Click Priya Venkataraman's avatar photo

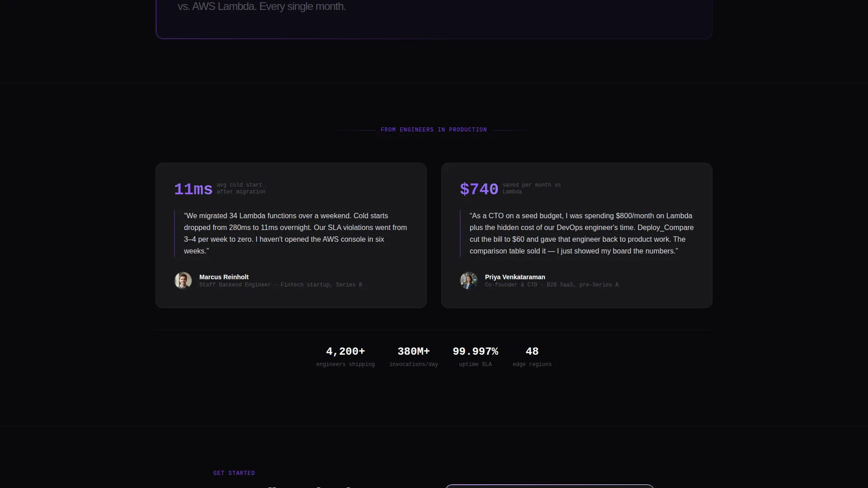pyautogui.click(x=469, y=281)
